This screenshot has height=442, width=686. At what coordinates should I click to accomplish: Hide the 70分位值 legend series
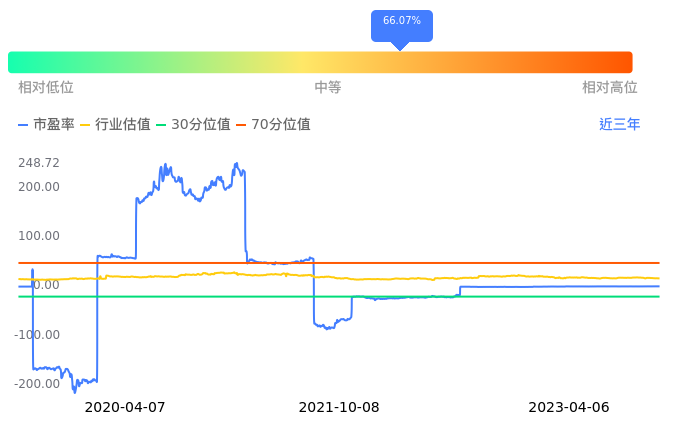273,125
